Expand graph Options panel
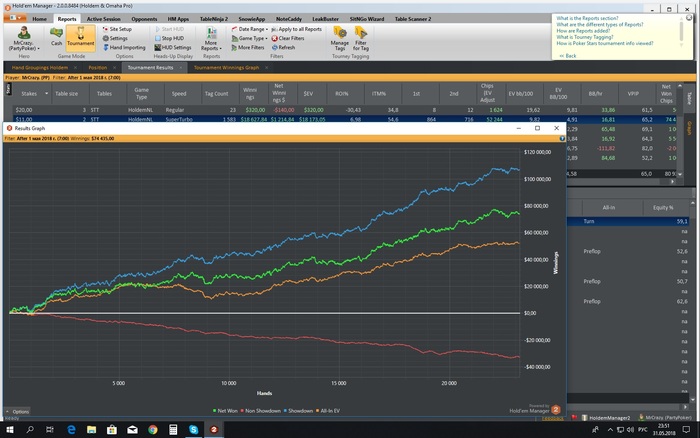The height and width of the screenshot is (438, 700). 17,412
